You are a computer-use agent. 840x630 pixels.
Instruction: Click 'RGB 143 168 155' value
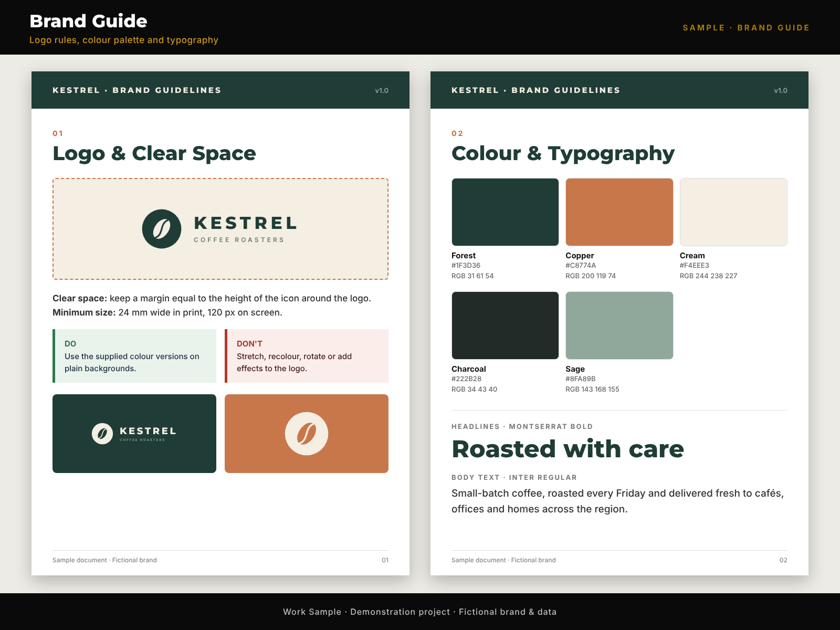(x=592, y=390)
